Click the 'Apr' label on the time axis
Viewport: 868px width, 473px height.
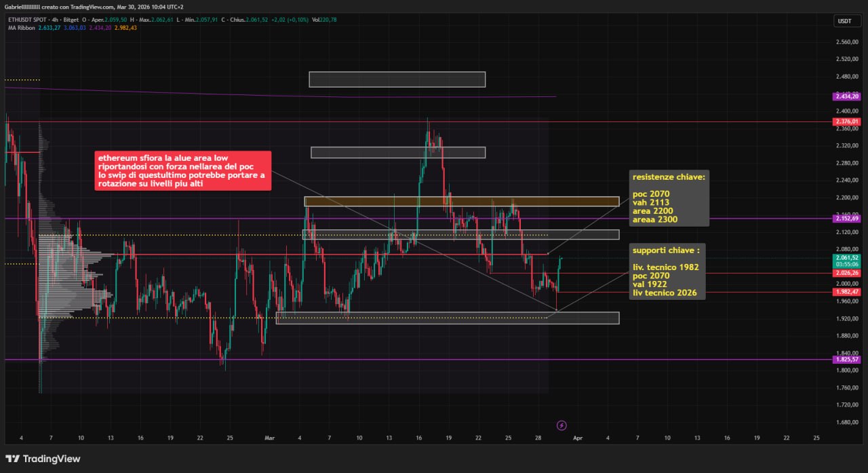coord(577,438)
